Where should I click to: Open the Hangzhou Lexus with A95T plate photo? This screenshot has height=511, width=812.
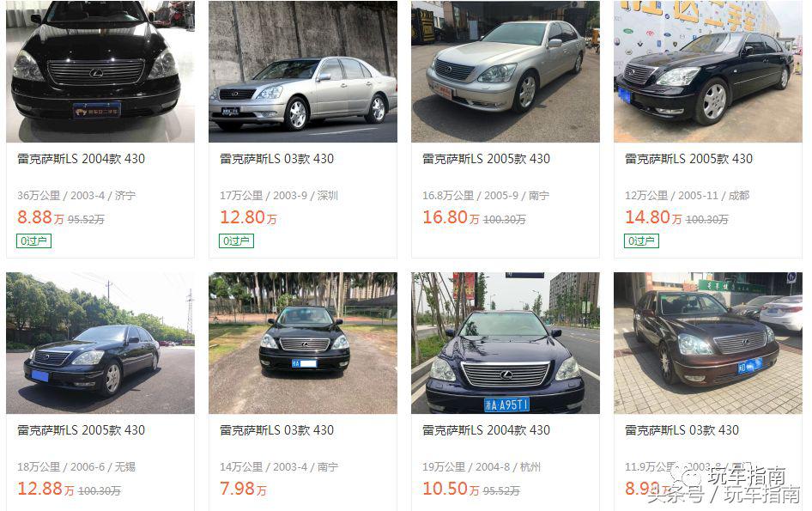click(x=506, y=343)
